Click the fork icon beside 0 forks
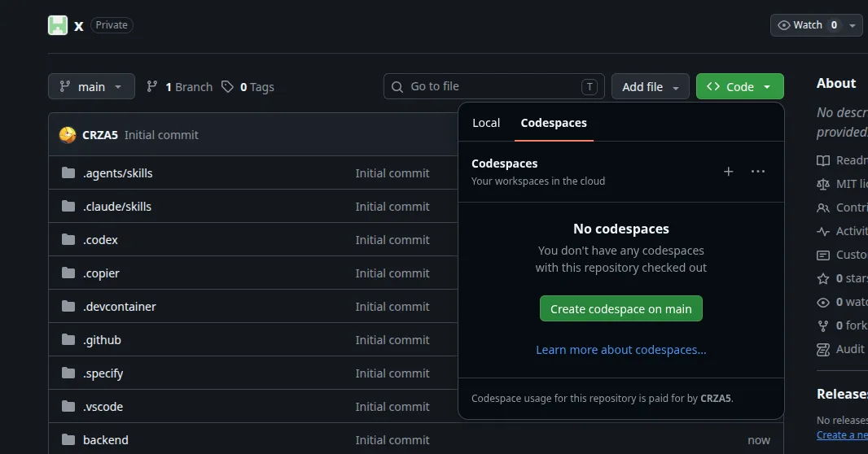Screen dimensions: 868x454 [x=823, y=325]
